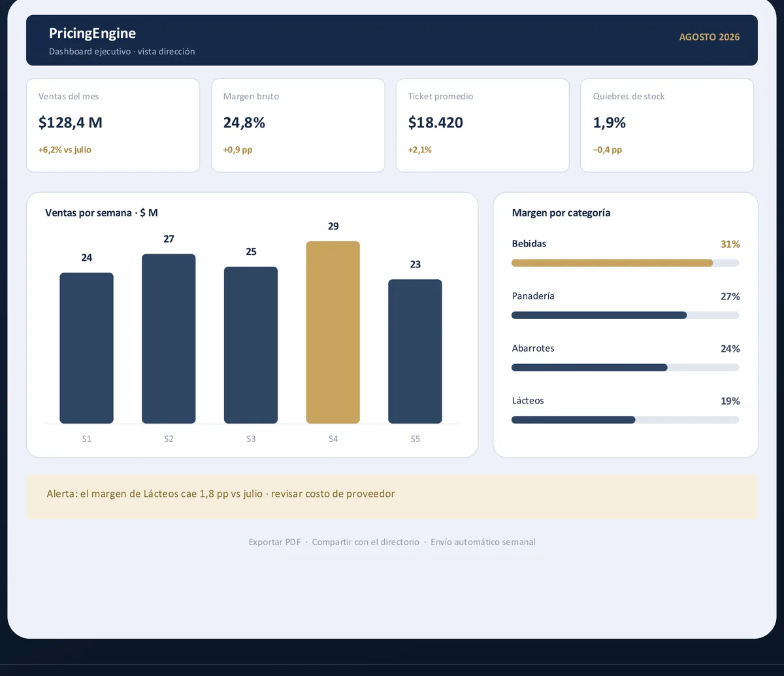Screen dimensions: 784x676
Task: Select the S2 bar in weekly chart
Action: tap(169, 339)
